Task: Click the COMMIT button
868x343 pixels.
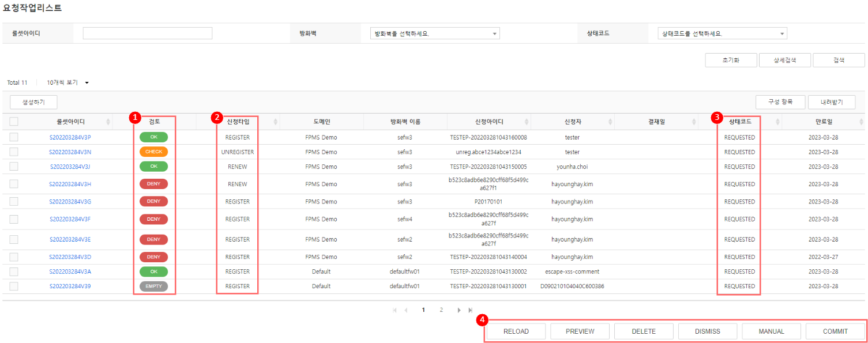Action: coord(836,331)
